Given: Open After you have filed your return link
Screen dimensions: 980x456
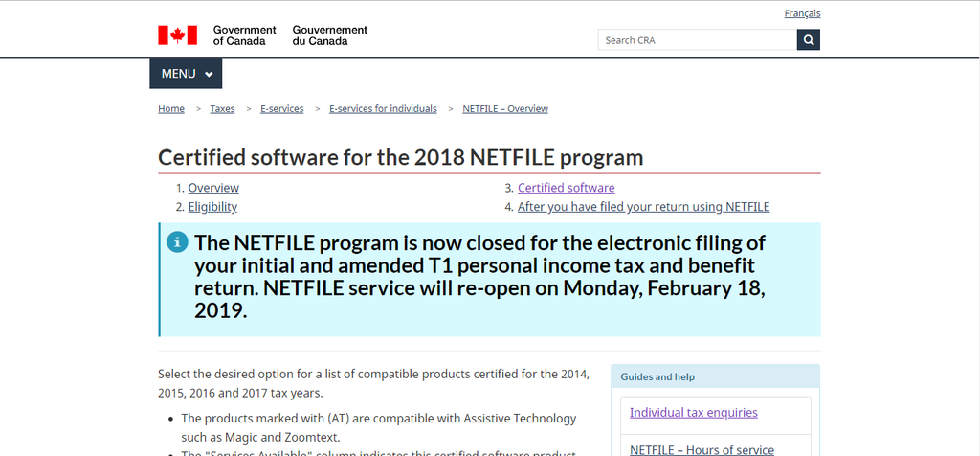Looking at the screenshot, I should (644, 206).
